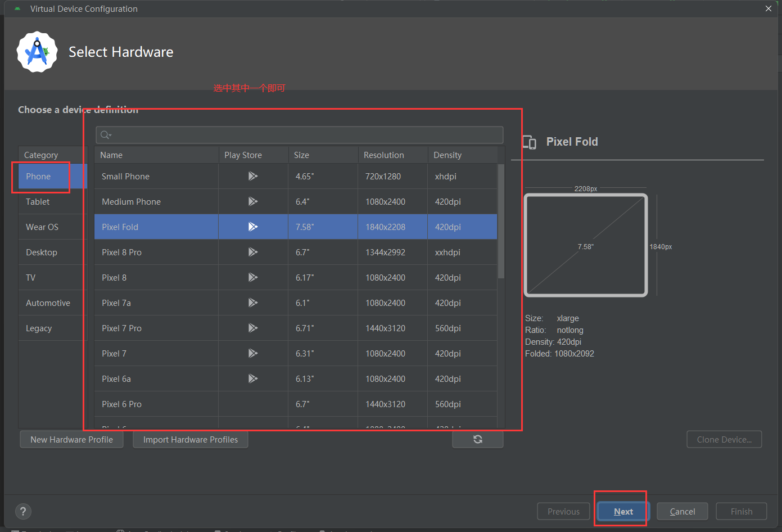Open help with the question mark icon

[23, 511]
